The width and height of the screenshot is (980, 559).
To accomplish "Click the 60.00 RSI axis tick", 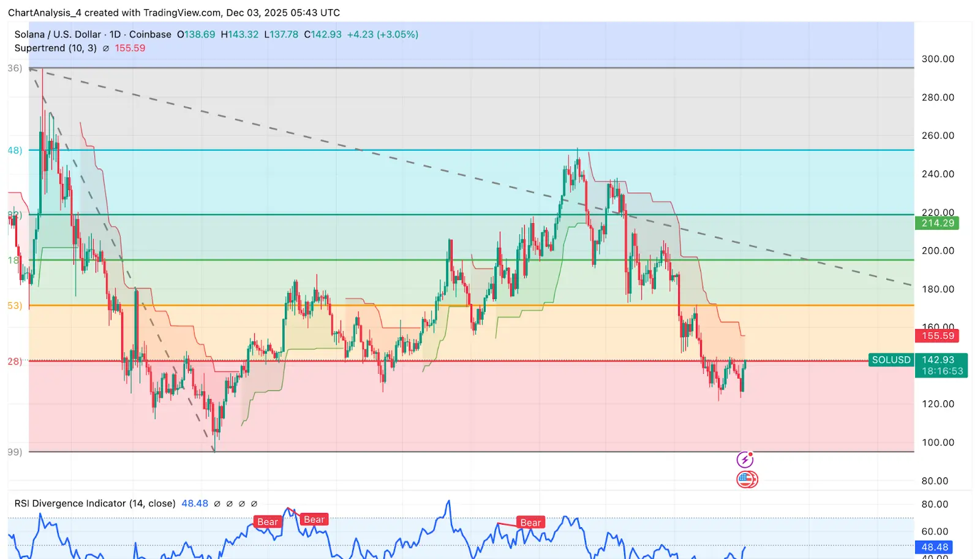I will (x=935, y=531).
